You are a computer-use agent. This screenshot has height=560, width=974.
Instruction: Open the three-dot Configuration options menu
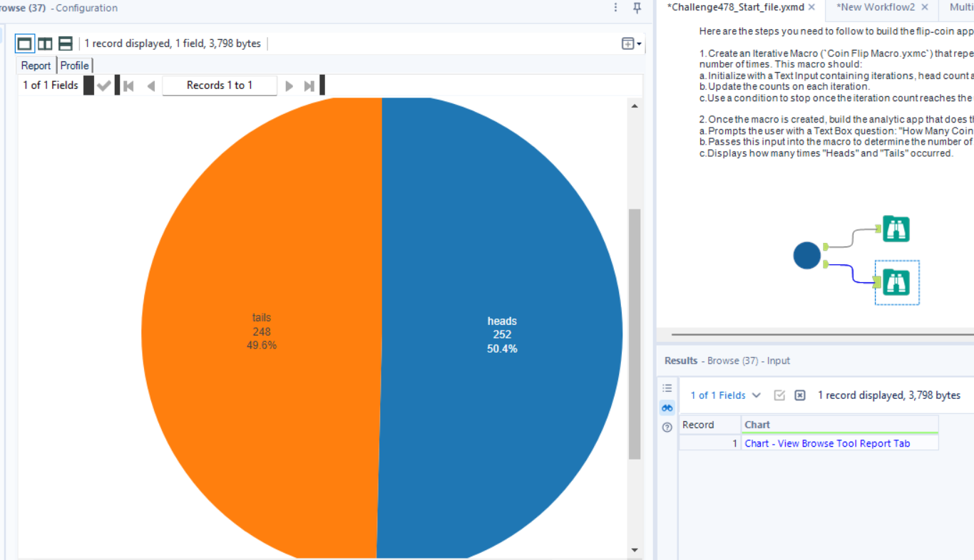pos(615,8)
